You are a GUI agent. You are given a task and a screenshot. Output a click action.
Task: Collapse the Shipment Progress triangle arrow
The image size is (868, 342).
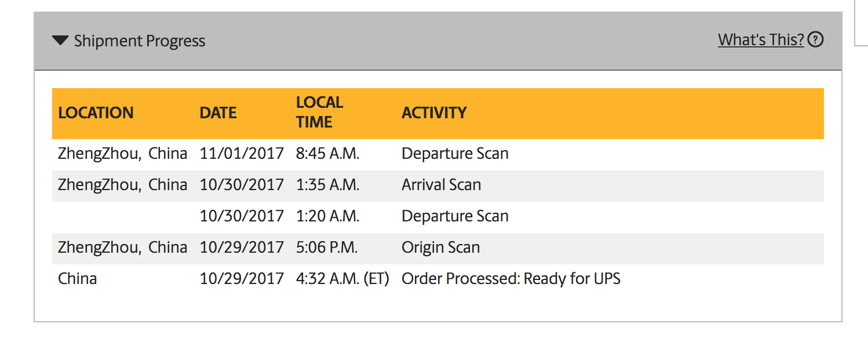(60, 41)
